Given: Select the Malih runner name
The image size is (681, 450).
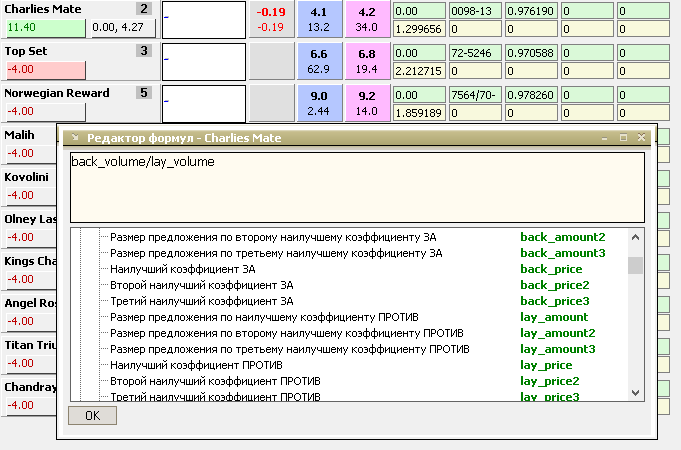Looking at the screenshot, I should coord(19,135).
